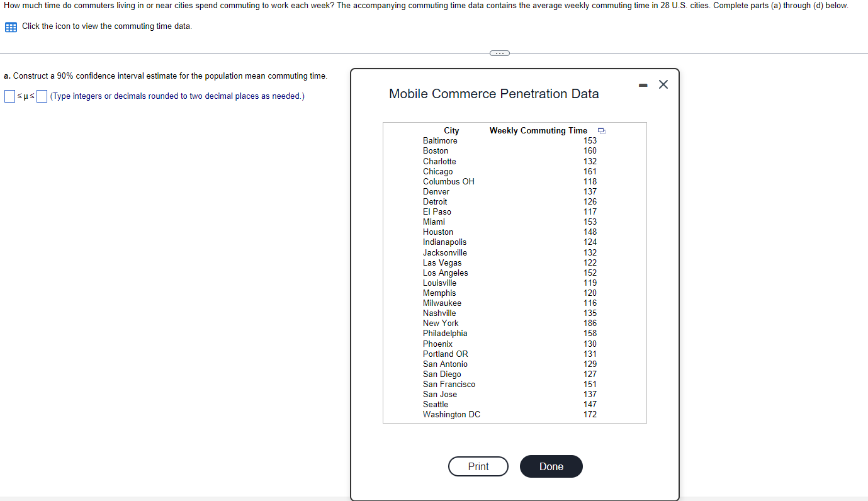Click the lower confidence bound input box

9,96
